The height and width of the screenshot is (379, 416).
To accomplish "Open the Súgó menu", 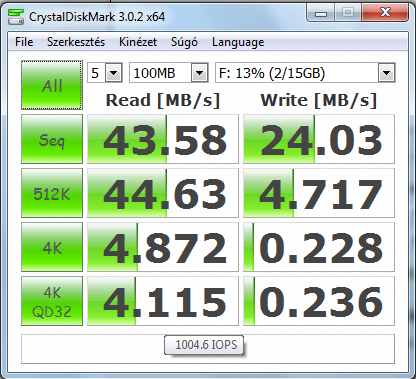I will [184, 42].
